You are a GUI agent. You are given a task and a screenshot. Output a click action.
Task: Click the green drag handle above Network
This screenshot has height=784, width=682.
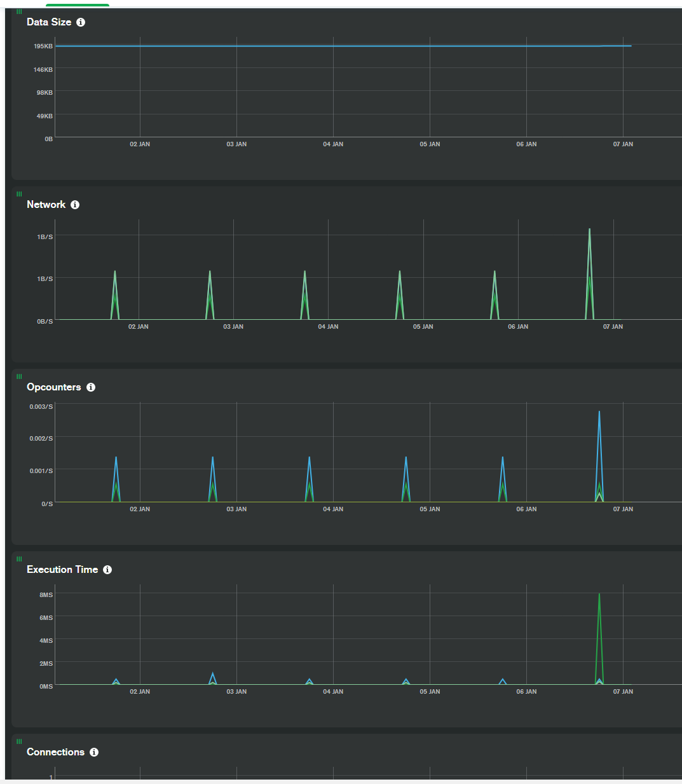point(19,194)
